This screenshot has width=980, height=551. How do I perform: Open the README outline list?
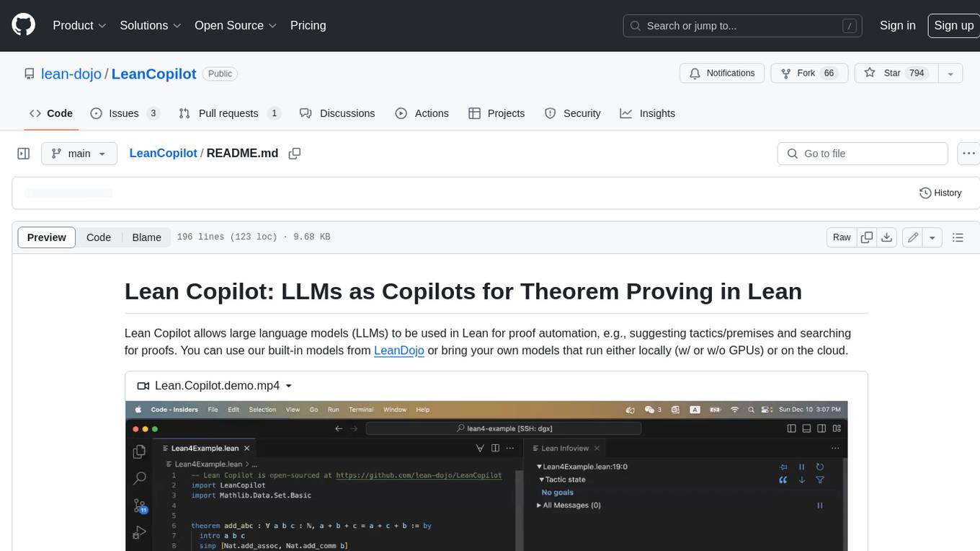pyautogui.click(x=958, y=237)
